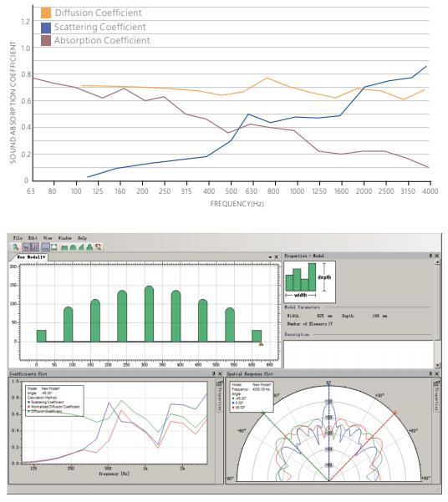The image size is (448, 502).
Task: Add a rounded dome element shape
Action: [73, 247]
